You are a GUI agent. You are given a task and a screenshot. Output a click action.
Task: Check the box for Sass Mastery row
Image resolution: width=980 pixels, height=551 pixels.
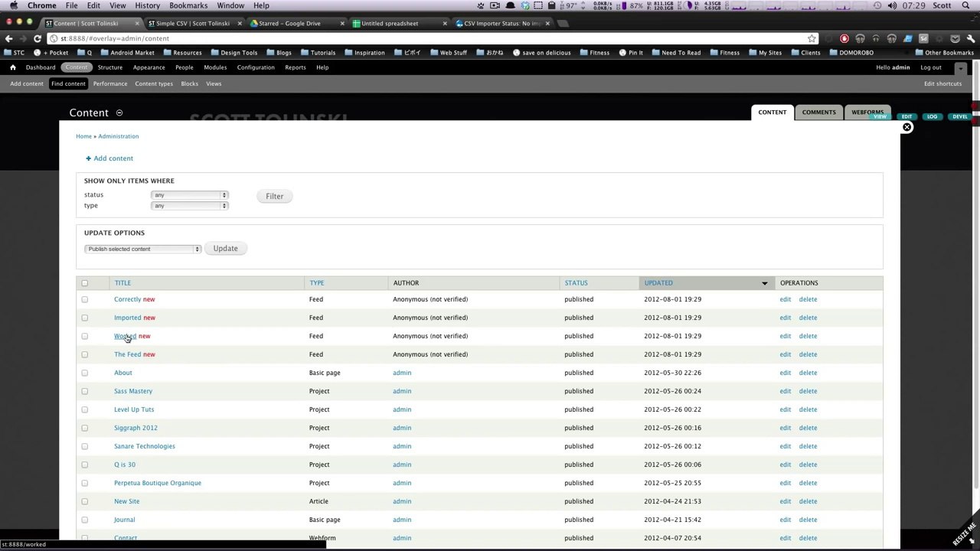coord(84,391)
